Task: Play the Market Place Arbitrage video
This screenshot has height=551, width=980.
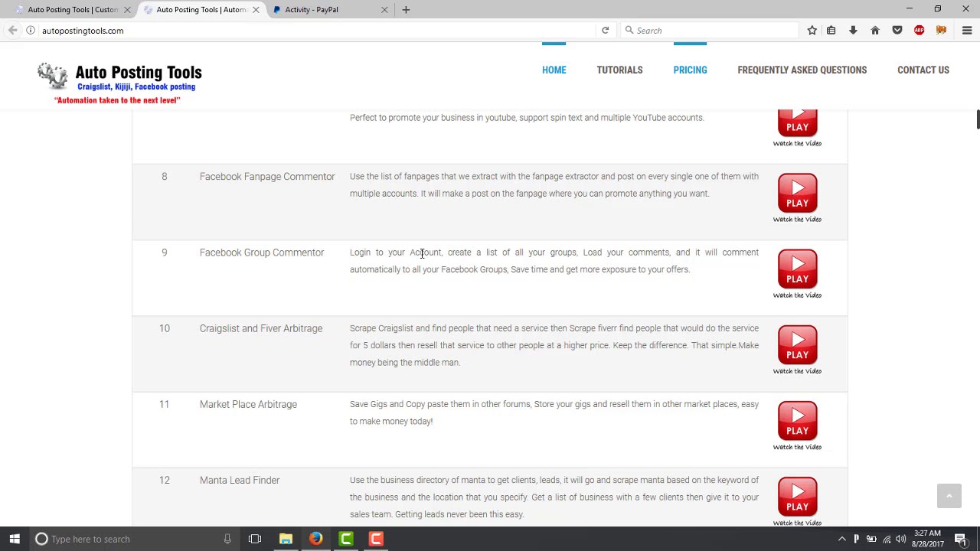Action: coord(797,420)
